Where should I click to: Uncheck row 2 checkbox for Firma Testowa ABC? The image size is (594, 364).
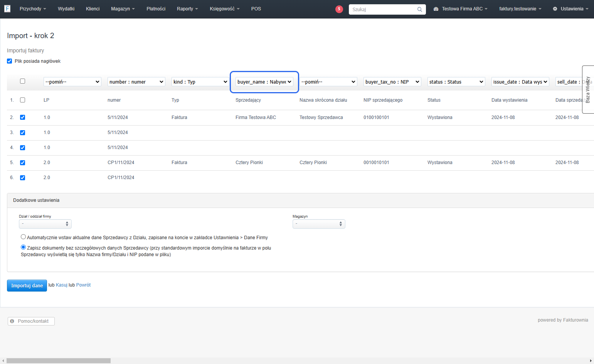[x=22, y=117]
